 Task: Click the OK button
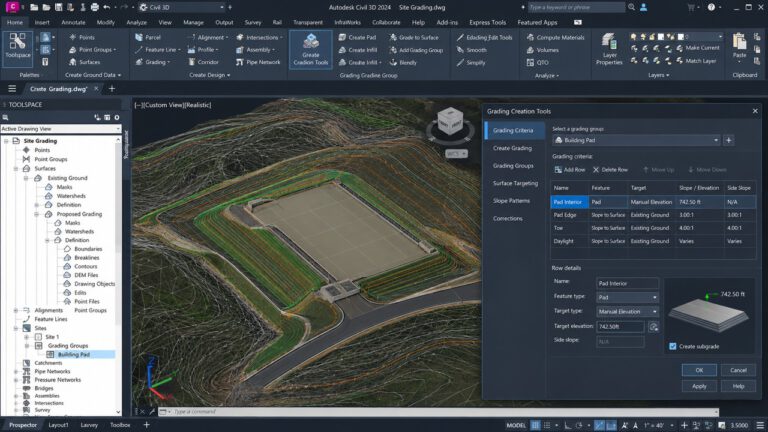tap(699, 370)
